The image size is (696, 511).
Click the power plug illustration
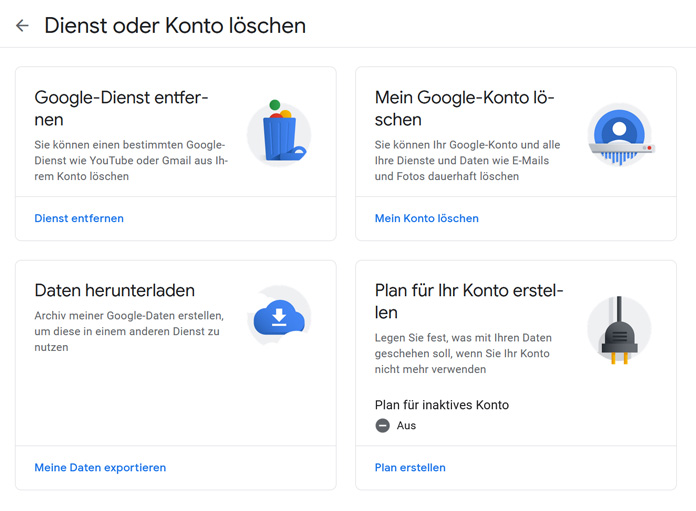click(x=619, y=330)
